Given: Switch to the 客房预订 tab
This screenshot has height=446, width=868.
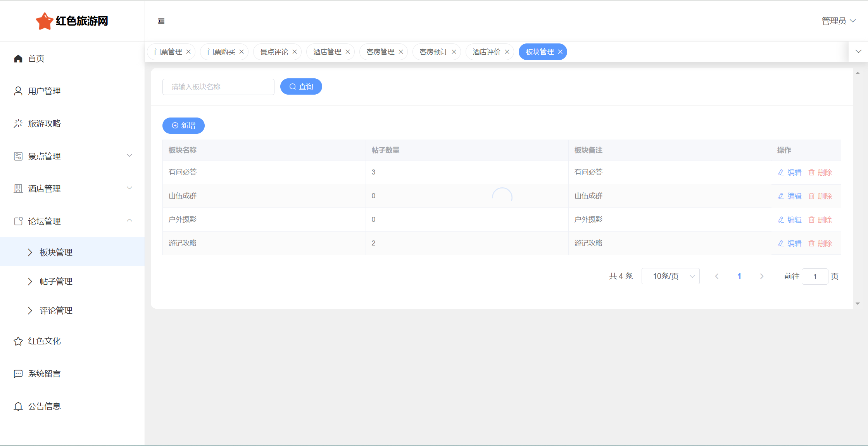Looking at the screenshot, I should pyautogui.click(x=433, y=52).
